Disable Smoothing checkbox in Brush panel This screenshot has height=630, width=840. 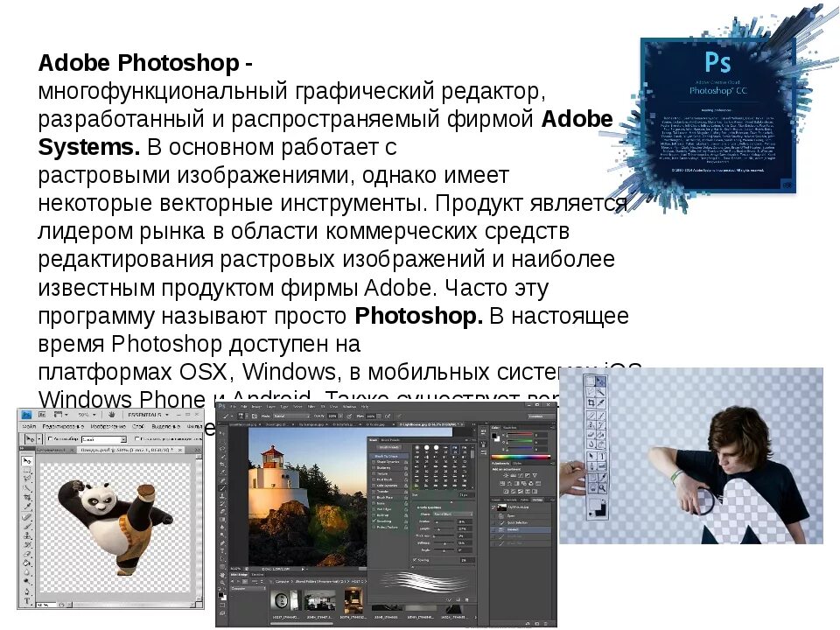[374, 521]
